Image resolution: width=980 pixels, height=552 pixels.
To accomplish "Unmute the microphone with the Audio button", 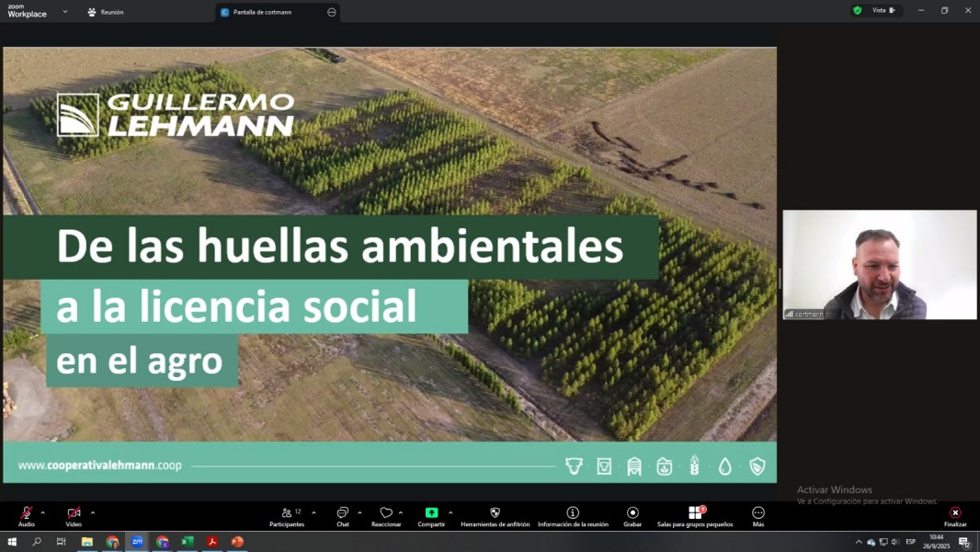I will 26,513.
